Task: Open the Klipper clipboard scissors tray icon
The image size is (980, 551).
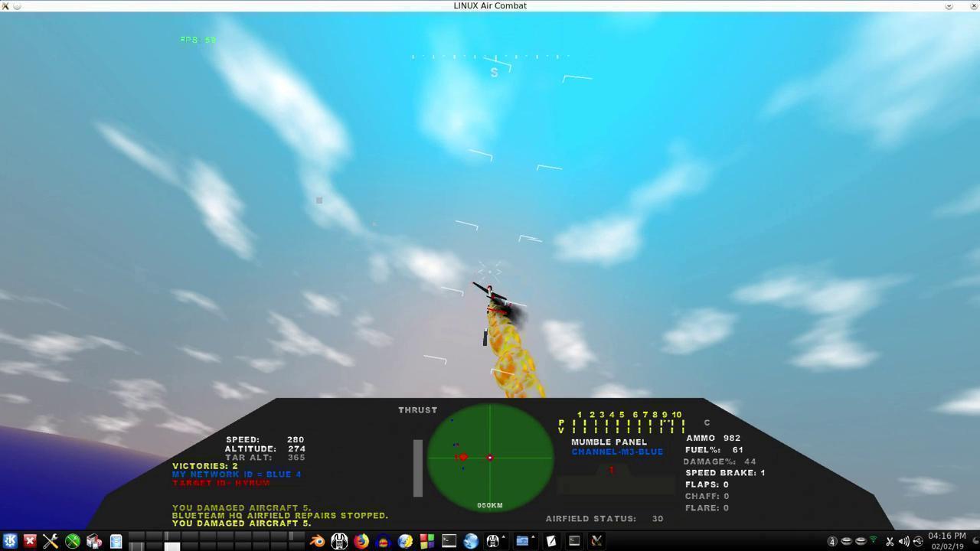Action: tap(890, 542)
